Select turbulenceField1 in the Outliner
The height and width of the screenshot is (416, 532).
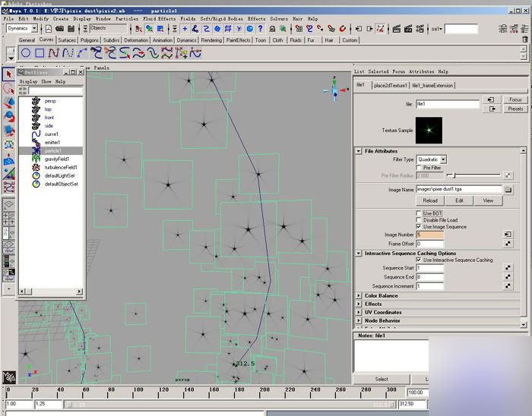(x=62, y=167)
